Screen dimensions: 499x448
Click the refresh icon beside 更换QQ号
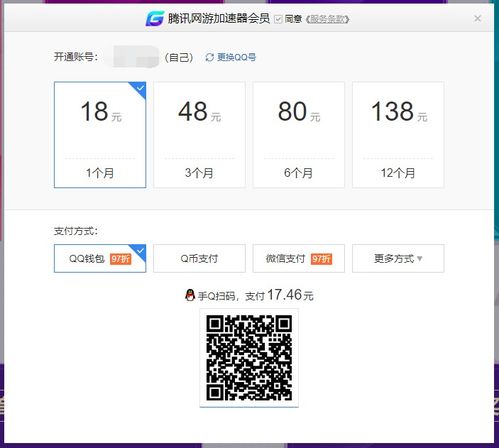(210, 57)
